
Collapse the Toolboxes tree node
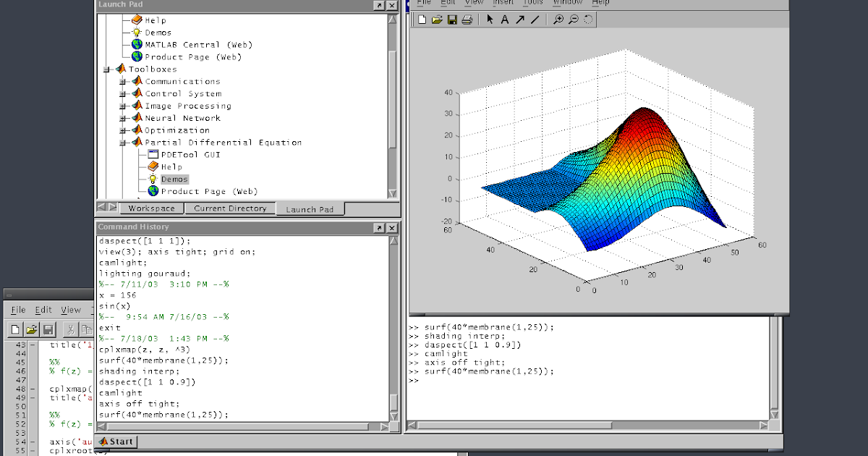(106, 69)
